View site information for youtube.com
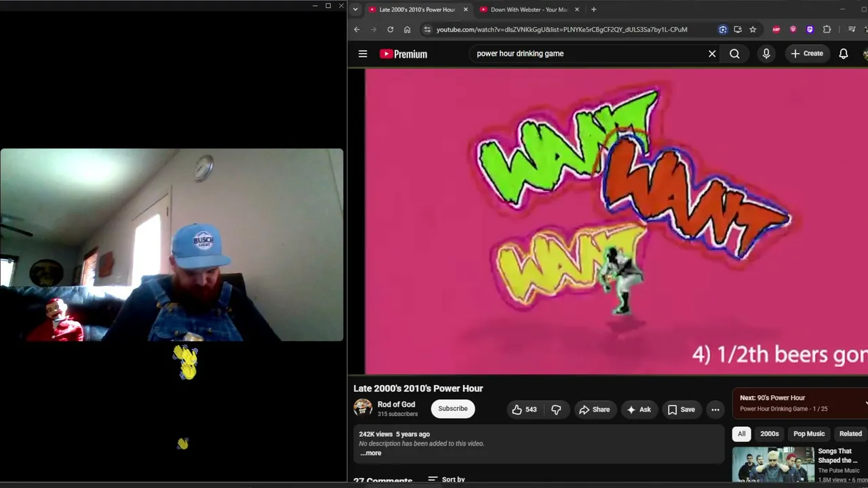Image resolution: width=868 pixels, height=488 pixels. 427,29
